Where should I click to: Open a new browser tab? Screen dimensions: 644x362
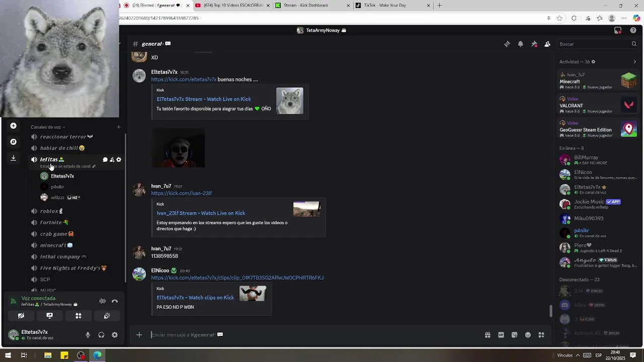point(440,6)
